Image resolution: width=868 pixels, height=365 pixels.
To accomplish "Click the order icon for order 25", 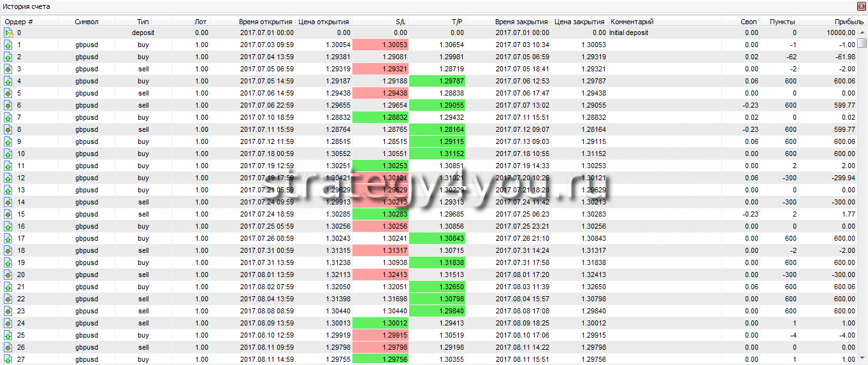I will click(8, 335).
